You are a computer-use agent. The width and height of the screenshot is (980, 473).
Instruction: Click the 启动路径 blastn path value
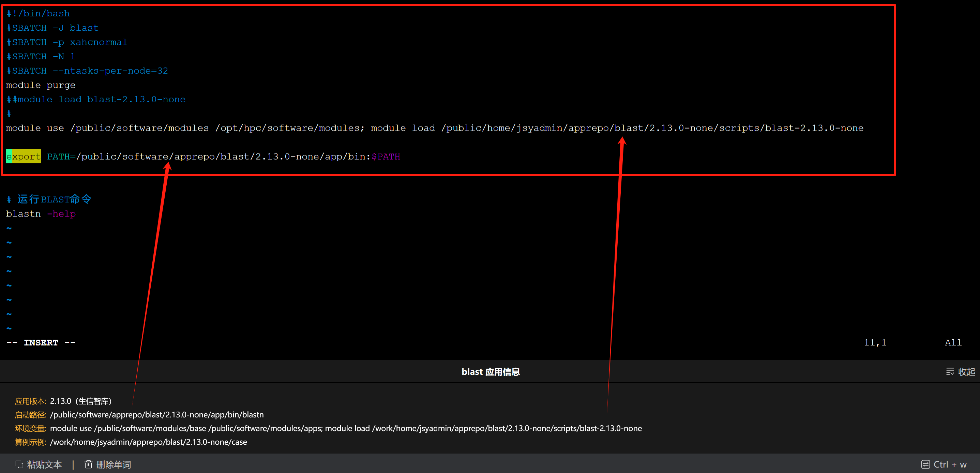coord(156,414)
